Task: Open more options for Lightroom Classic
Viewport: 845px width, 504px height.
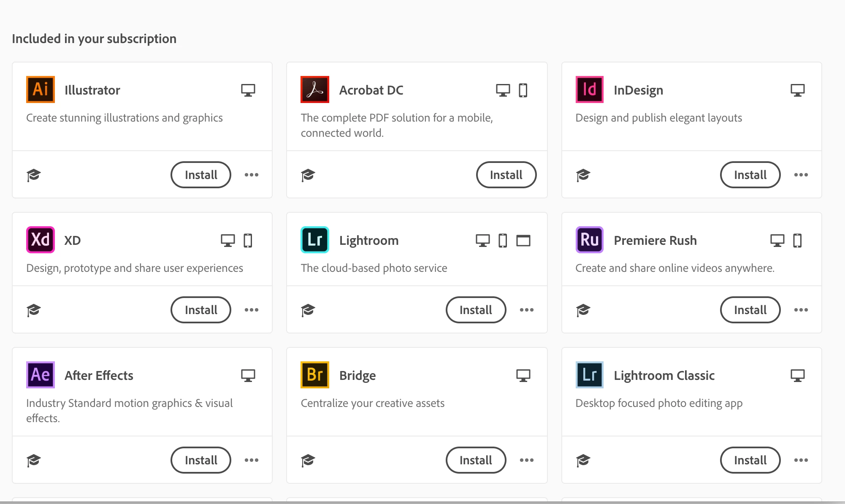Action: (801, 460)
